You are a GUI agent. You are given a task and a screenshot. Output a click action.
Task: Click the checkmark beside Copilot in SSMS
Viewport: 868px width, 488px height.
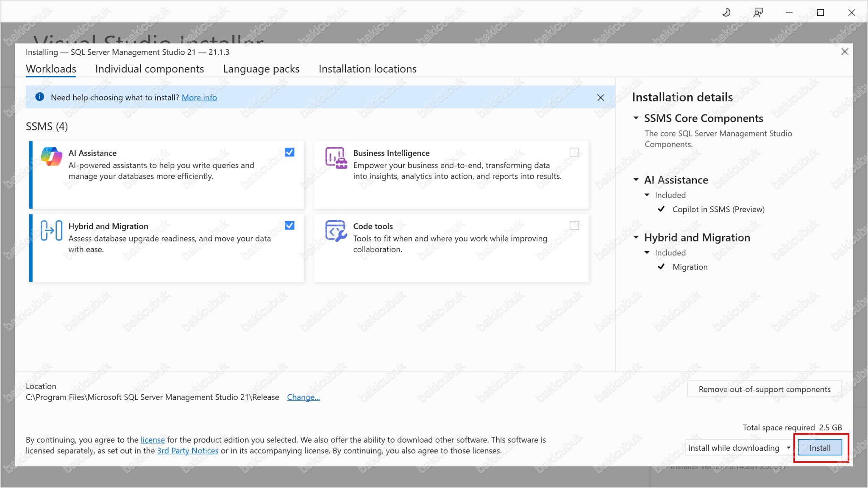click(x=661, y=209)
